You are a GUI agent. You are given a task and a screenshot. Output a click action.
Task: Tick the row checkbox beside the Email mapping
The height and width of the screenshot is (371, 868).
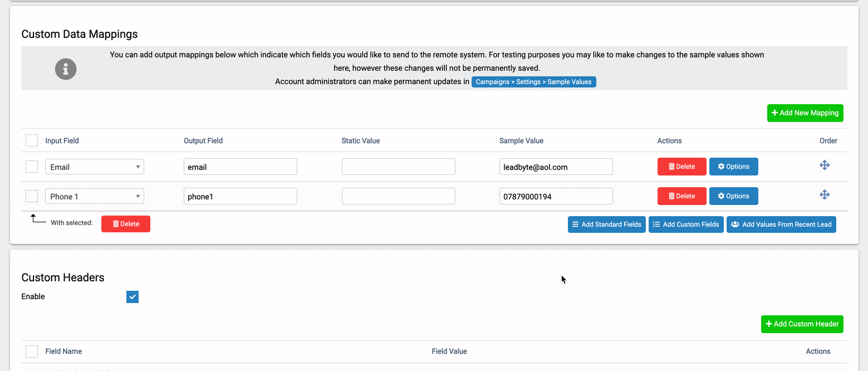tap(31, 166)
